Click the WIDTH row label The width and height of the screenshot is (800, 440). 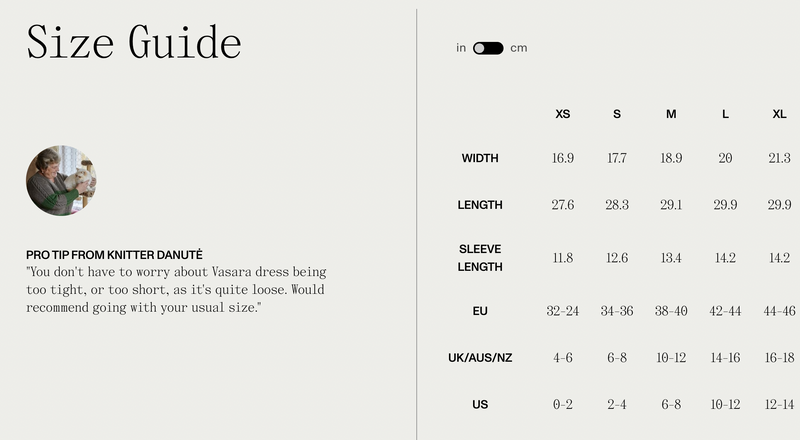click(480, 158)
